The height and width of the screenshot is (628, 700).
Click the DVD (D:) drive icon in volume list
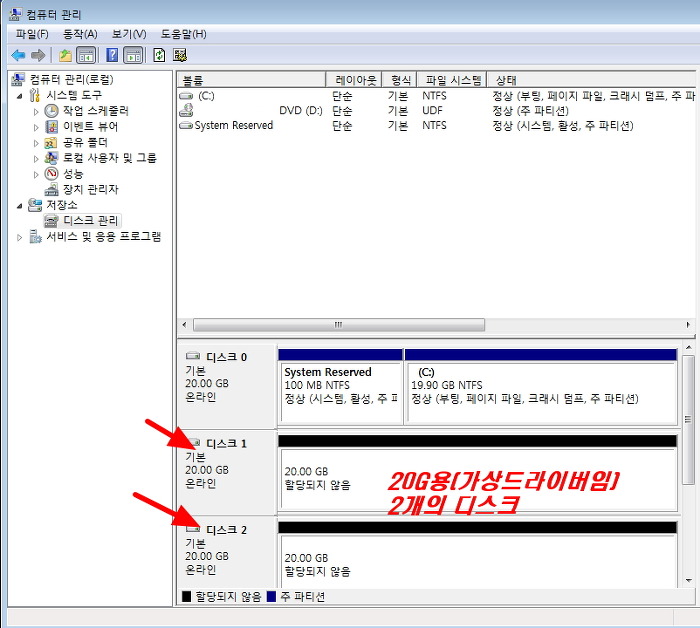pyautogui.click(x=186, y=111)
